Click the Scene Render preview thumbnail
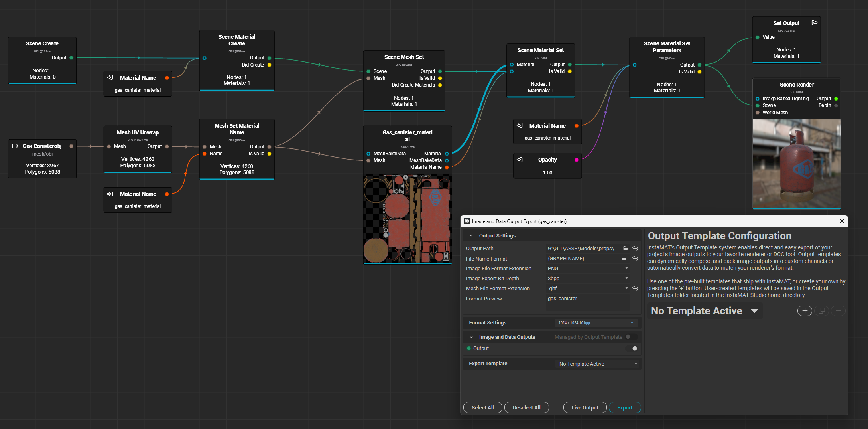 point(796,164)
